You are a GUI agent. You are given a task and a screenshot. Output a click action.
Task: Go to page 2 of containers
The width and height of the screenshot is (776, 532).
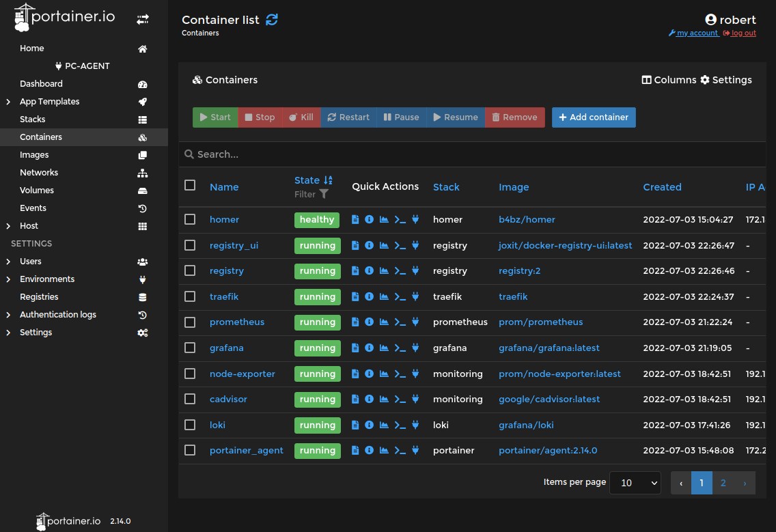(723, 483)
